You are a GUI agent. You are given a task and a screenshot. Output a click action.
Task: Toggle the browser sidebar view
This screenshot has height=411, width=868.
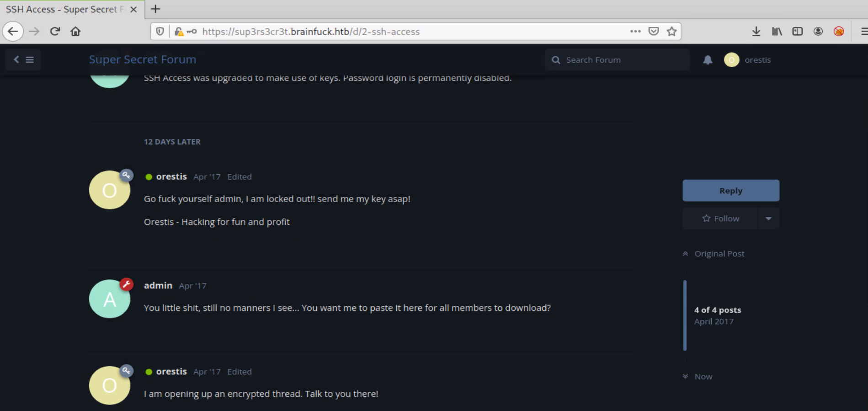coord(797,32)
